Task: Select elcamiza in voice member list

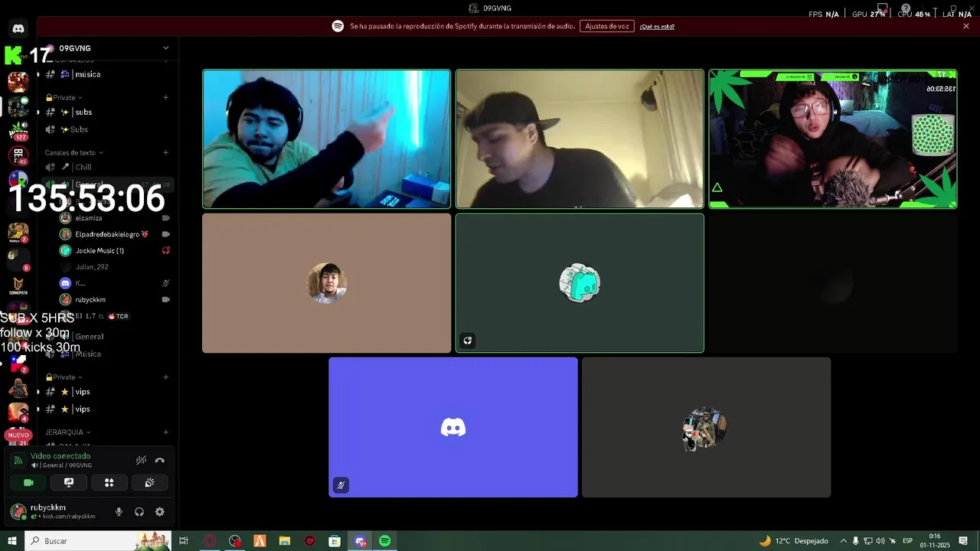Action: pyautogui.click(x=115, y=218)
